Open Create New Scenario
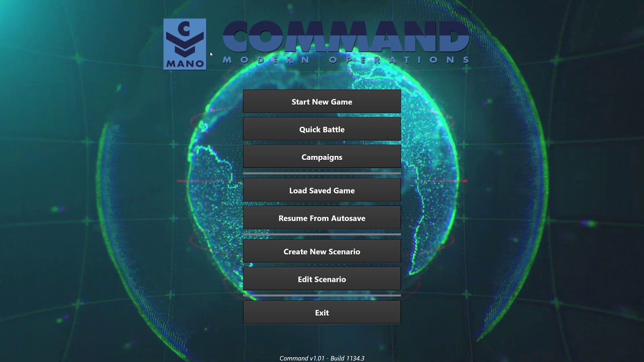644x362 pixels. (322, 251)
